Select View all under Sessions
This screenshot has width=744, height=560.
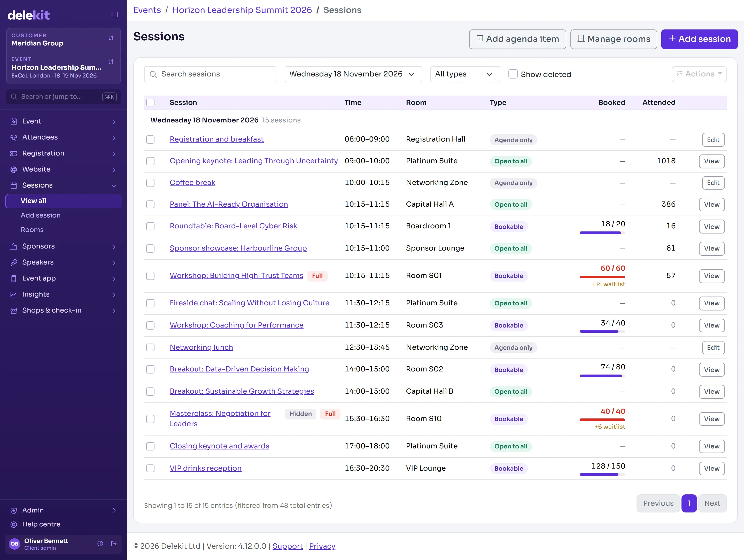point(64,201)
